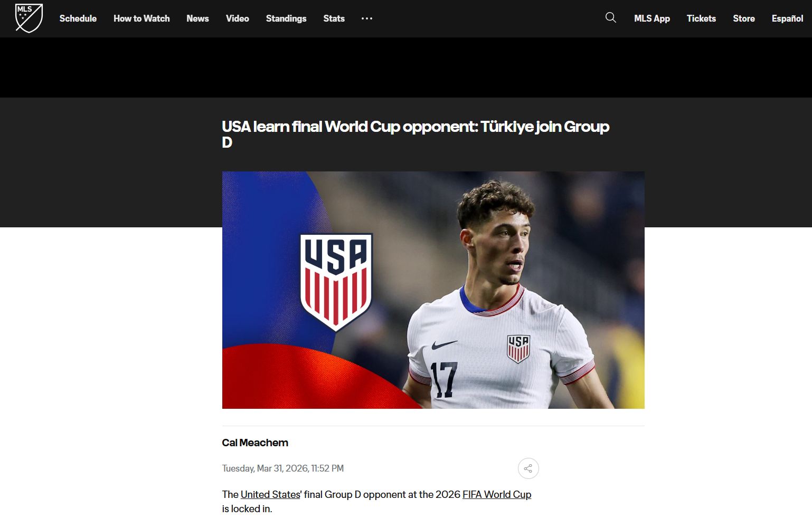
Task: Click the article date Mar 31, 2026
Action: pyautogui.click(x=282, y=468)
